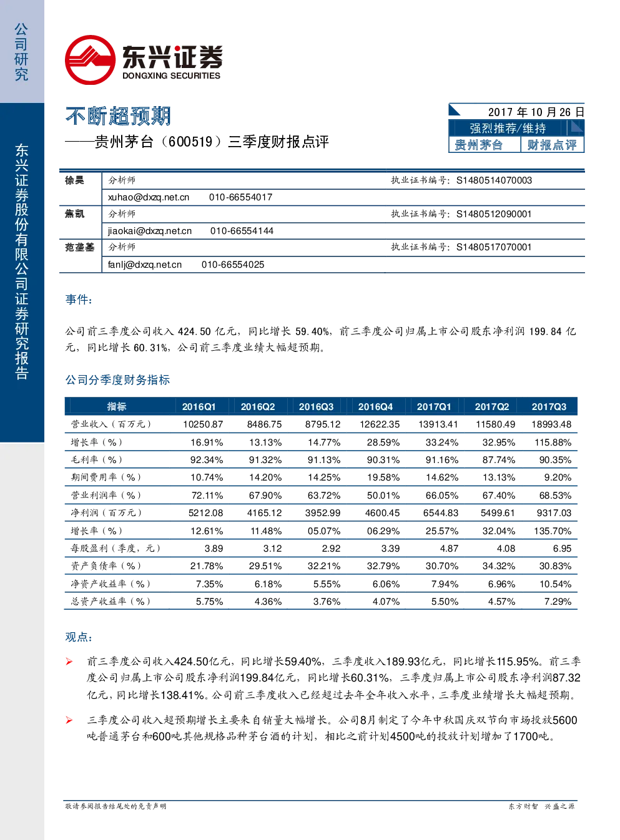Click the 2016Q1 column header

tap(199, 406)
